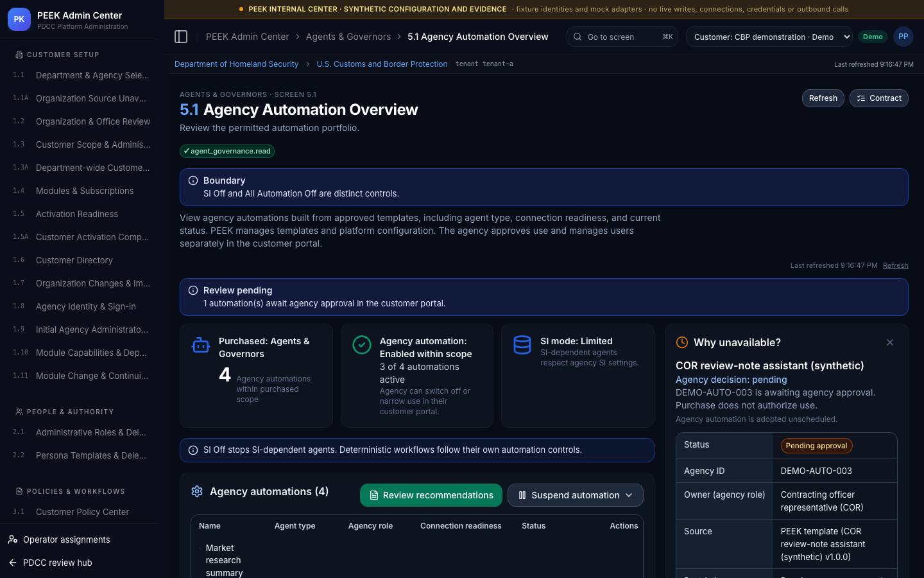Open the Contract button
Viewport: 924px width, 578px height.
pos(878,98)
